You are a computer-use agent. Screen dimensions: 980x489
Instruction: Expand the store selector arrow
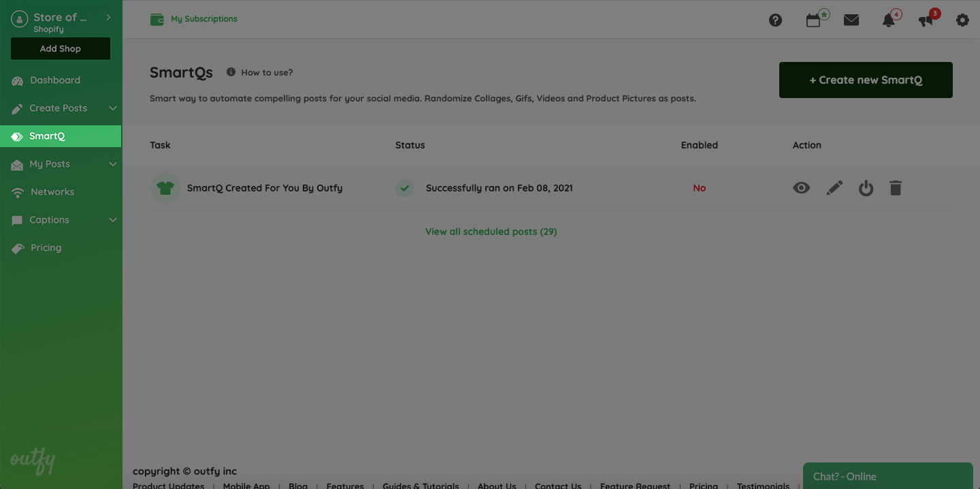108,17
